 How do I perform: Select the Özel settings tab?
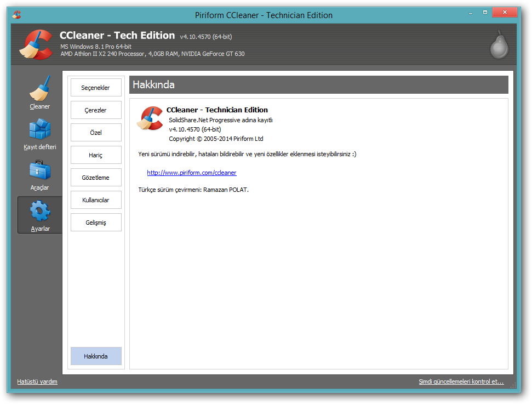pyautogui.click(x=96, y=133)
